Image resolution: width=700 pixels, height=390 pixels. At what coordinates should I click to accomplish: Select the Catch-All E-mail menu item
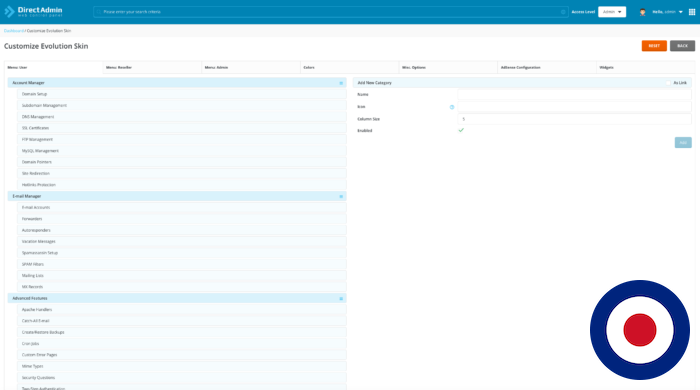182,321
